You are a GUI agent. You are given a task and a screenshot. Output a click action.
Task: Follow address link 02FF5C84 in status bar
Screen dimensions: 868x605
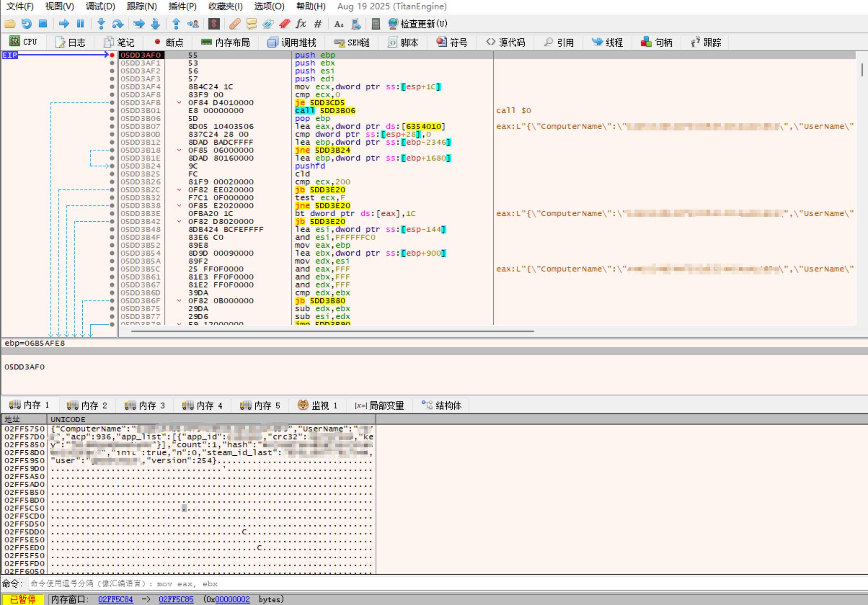(x=115, y=599)
